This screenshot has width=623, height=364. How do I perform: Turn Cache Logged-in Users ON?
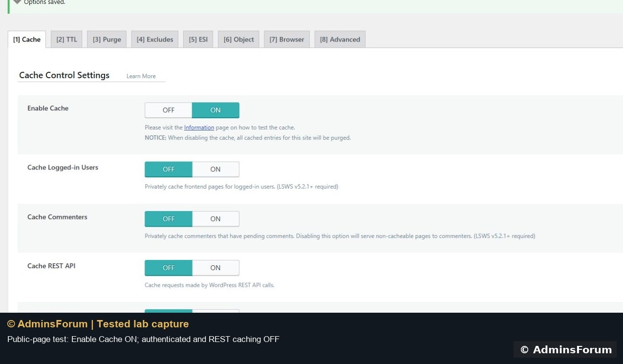click(x=215, y=170)
